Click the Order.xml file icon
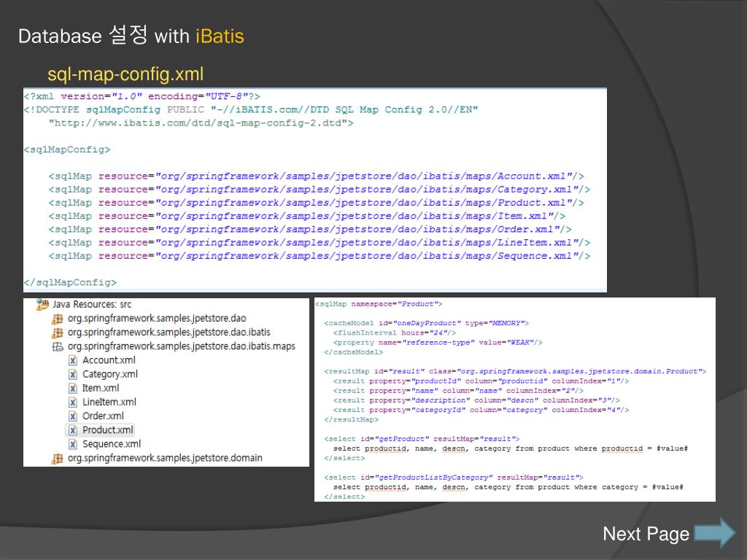747x560 pixels. (x=72, y=416)
